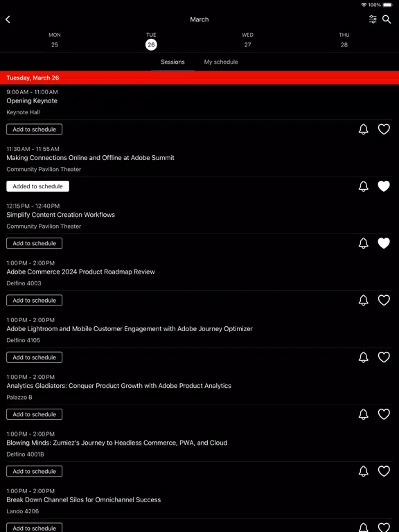Screen dimensions: 399x532
Task: Add Blowing Minds Zumiez session to schedule
Action: pyautogui.click(x=34, y=471)
